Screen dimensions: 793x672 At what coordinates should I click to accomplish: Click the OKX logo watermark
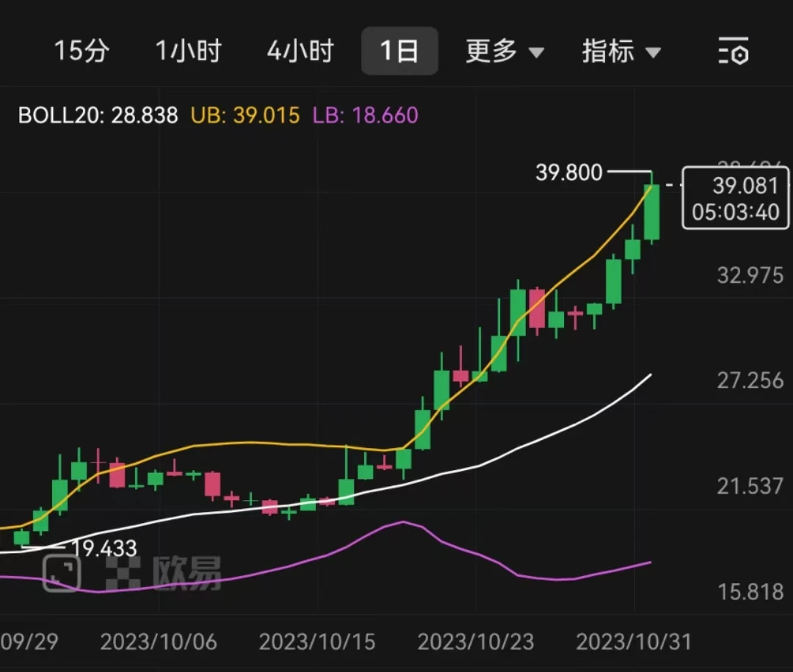click(x=123, y=571)
